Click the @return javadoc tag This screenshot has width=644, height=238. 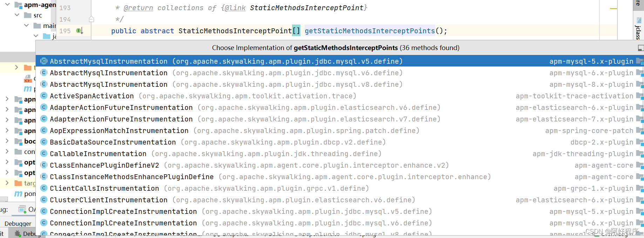point(138,8)
